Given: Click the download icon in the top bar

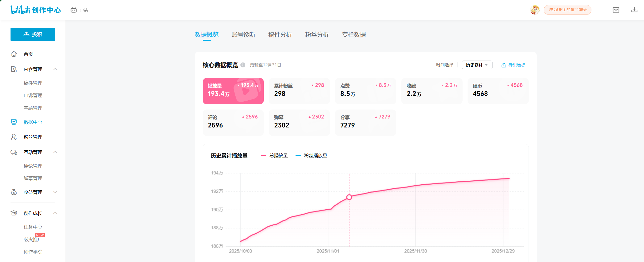Looking at the screenshot, I should point(635,10).
